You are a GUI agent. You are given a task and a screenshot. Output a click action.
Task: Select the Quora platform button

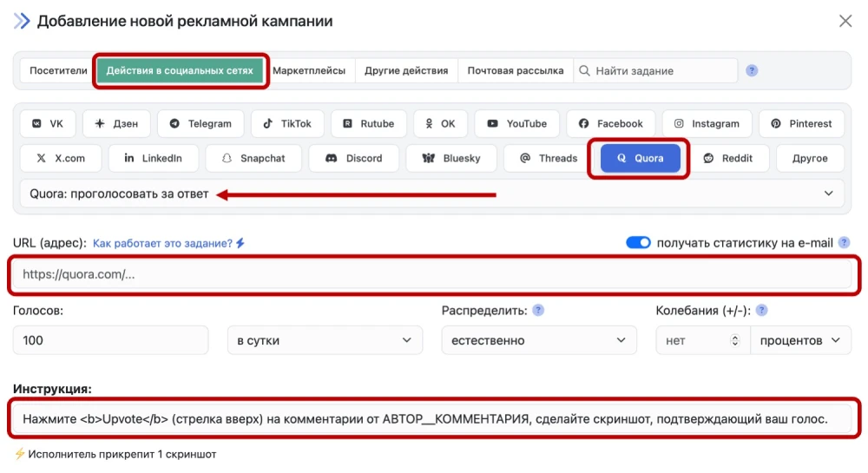[641, 158]
